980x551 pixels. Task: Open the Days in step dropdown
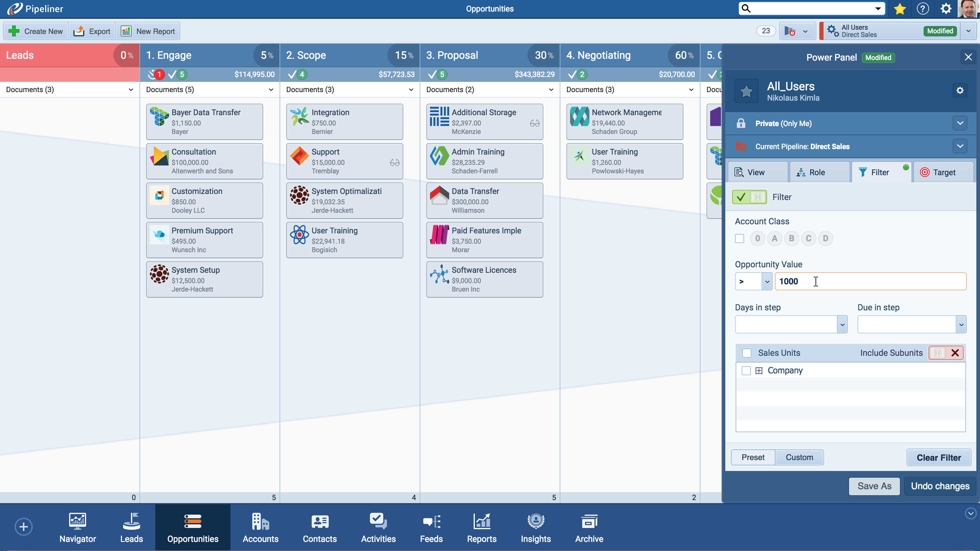pyautogui.click(x=842, y=325)
